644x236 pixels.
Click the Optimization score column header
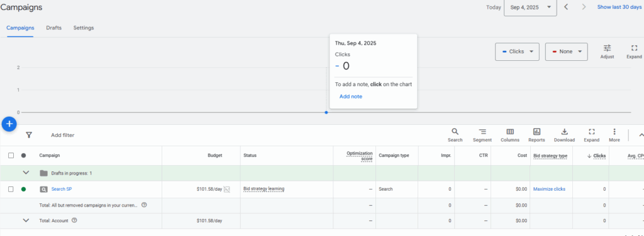click(359, 156)
